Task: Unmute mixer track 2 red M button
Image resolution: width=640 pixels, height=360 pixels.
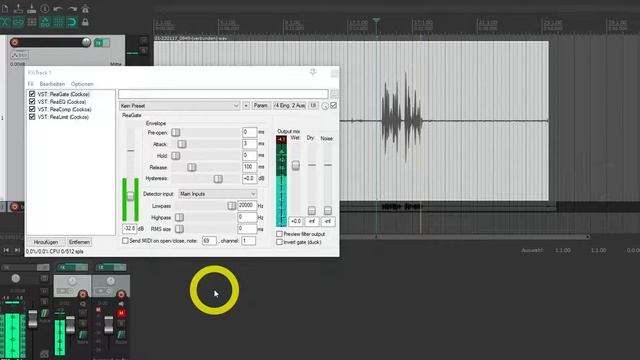Action: pos(121,313)
